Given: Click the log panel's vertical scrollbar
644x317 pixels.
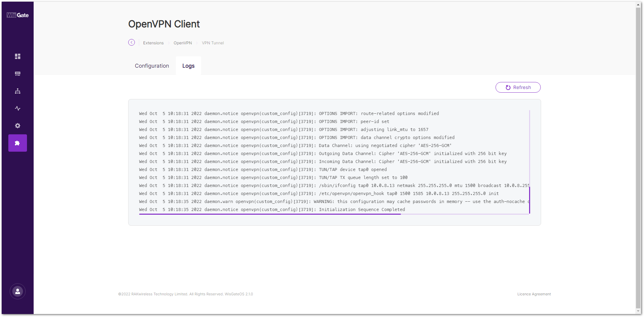Looking at the screenshot, I should click(529, 200).
